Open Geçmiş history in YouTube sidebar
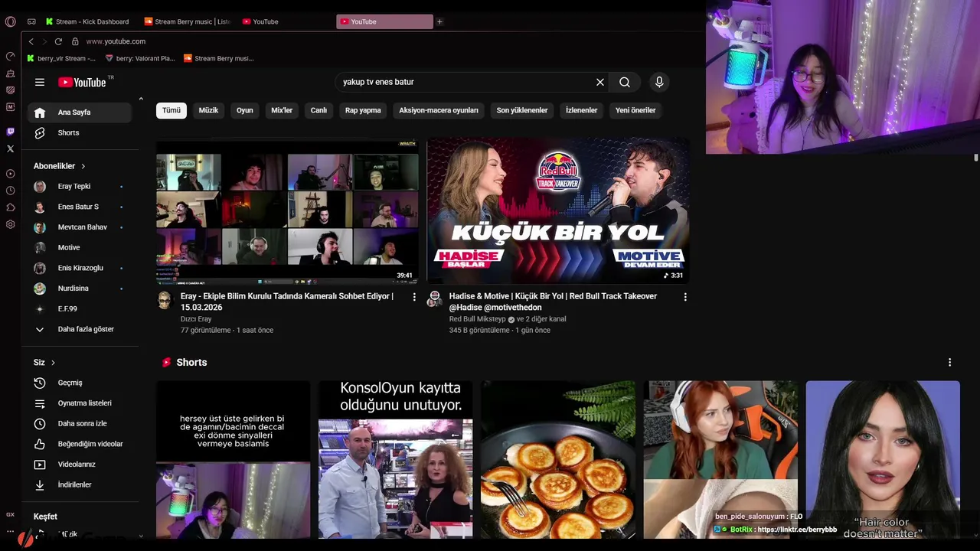Viewport: 980px width, 551px height. point(80,383)
